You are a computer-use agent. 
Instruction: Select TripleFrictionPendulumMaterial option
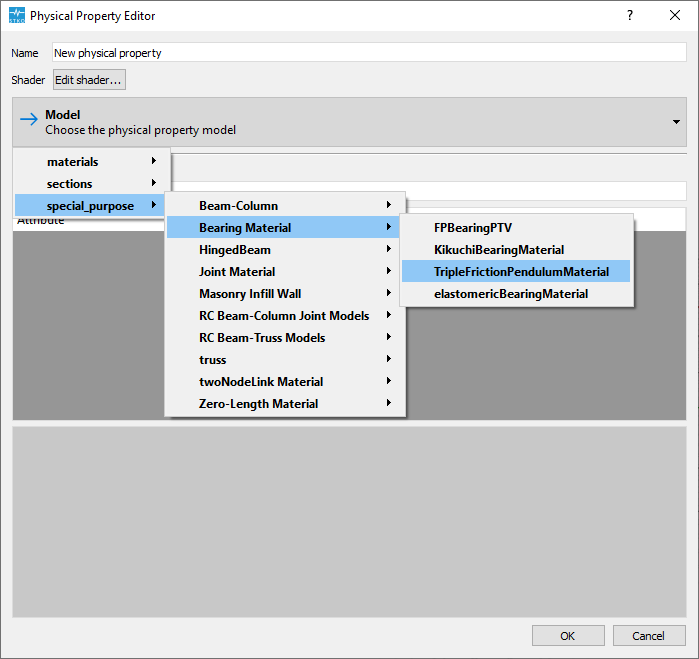tap(516, 272)
